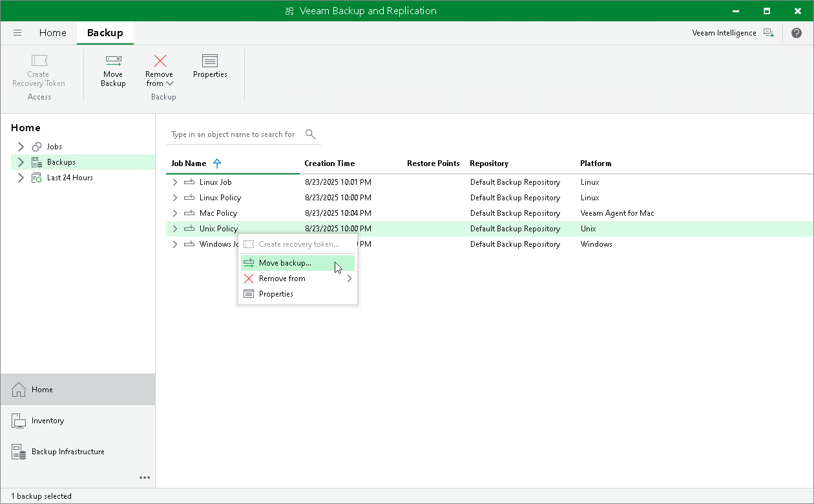Click the Jobs gear icon
This screenshot has width=814, height=504.
pos(37,147)
